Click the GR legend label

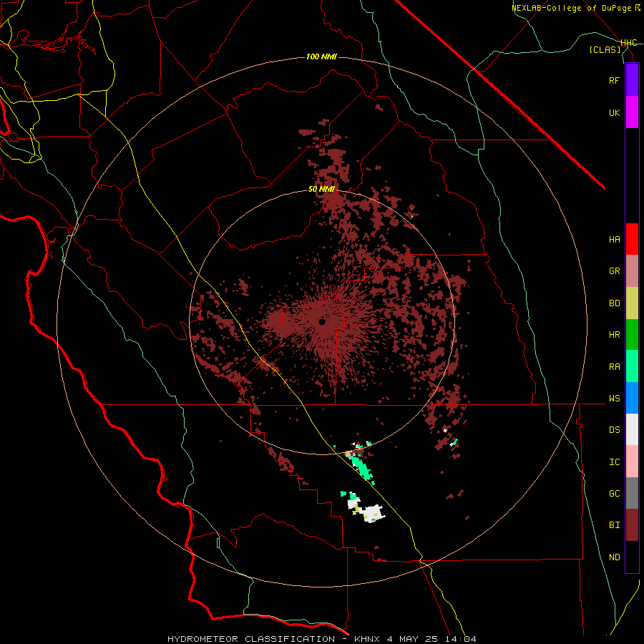click(x=614, y=271)
